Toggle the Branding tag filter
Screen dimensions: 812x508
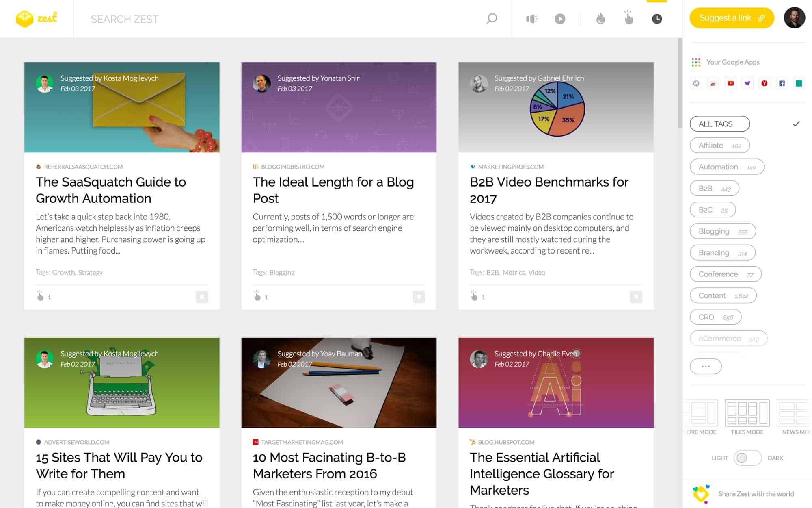[722, 253]
